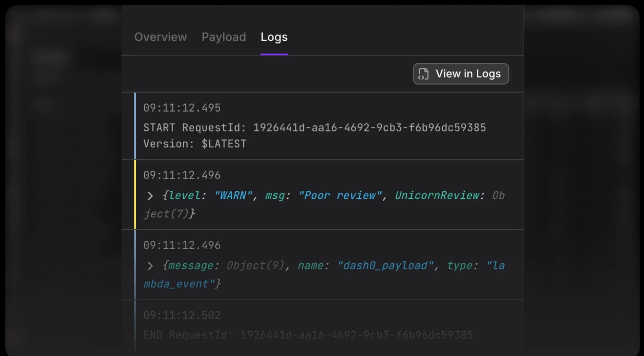644x356 pixels.
Task: Click the Version: $LATEST text
Action: click(x=195, y=144)
